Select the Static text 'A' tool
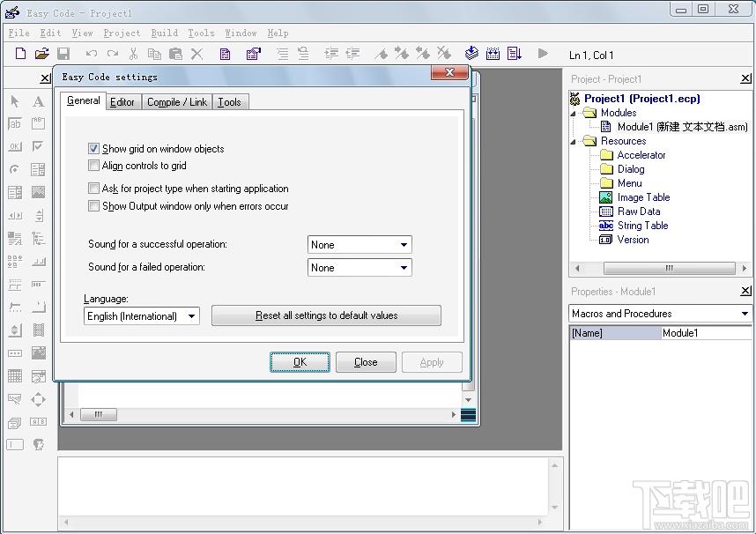The width and height of the screenshot is (756, 534). (x=38, y=101)
